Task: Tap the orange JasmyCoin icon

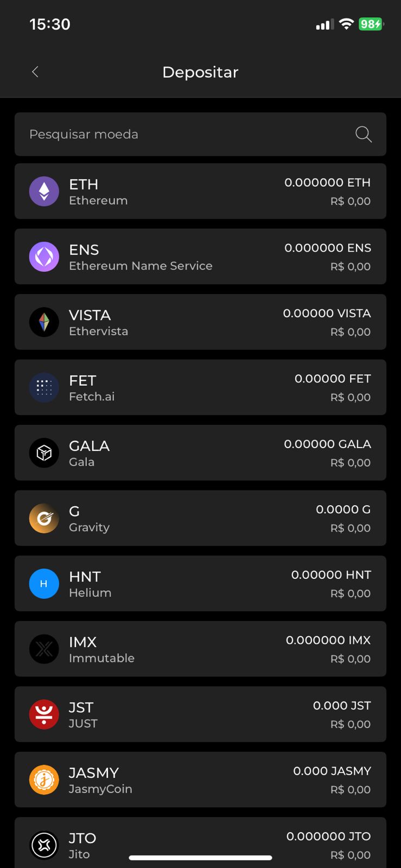Action: (x=44, y=780)
